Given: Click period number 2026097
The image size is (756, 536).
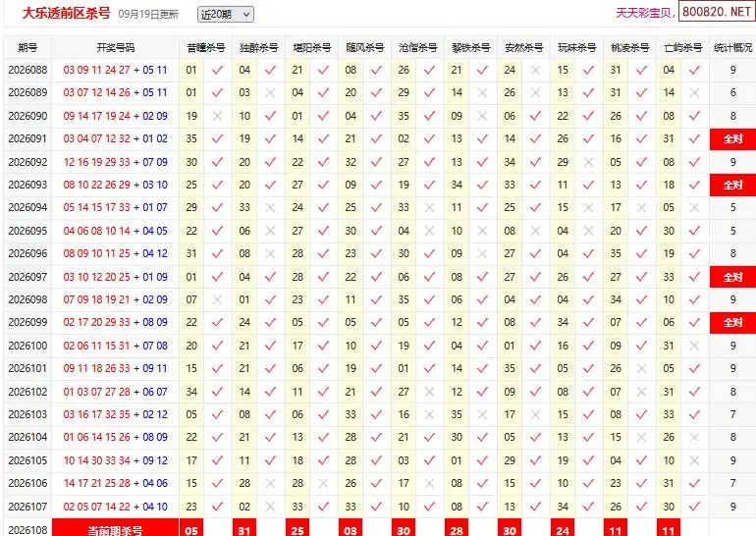Looking at the screenshot, I should pos(27,277).
